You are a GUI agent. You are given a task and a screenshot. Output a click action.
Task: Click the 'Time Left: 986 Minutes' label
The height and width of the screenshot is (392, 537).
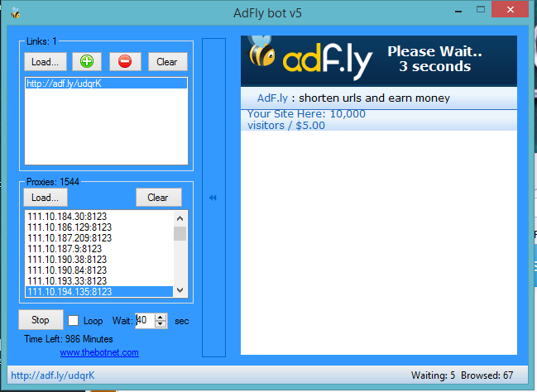69,339
